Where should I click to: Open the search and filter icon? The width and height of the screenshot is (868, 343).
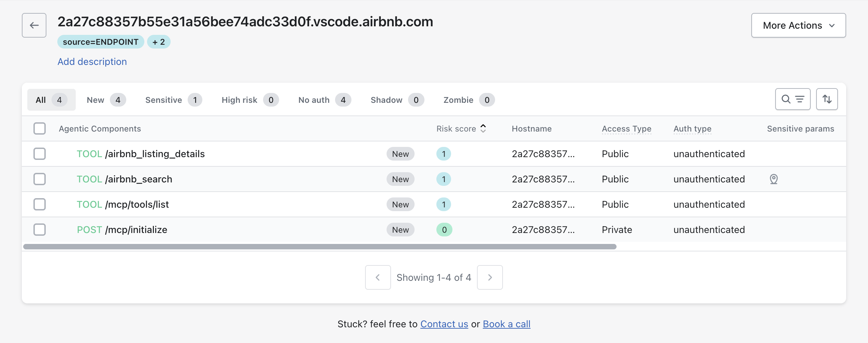[x=792, y=99]
